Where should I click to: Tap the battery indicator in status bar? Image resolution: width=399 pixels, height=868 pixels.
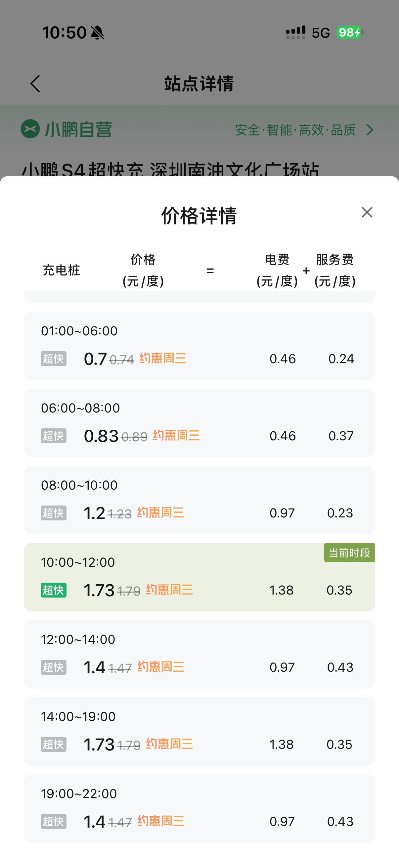(349, 33)
